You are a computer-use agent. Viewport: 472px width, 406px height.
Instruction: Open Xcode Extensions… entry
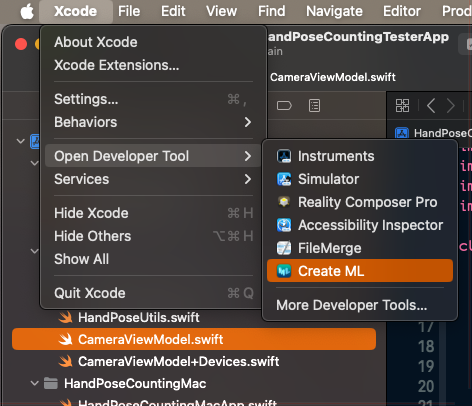tap(153, 65)
